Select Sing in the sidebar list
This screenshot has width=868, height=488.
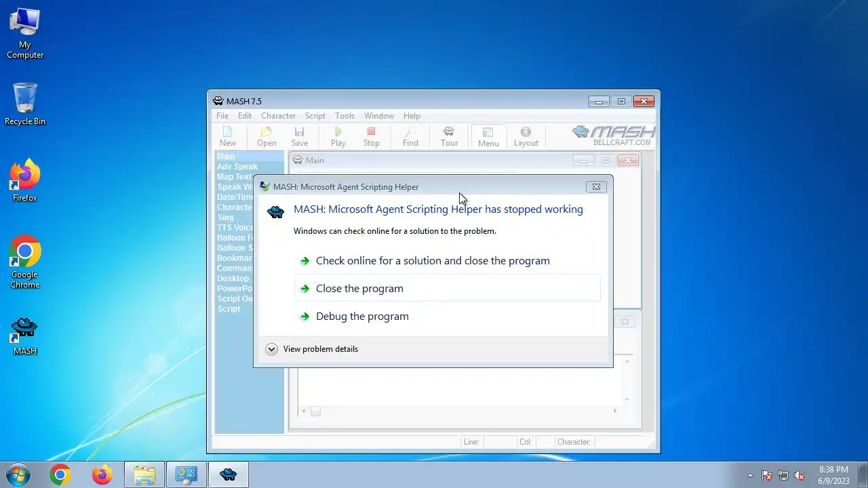225,218
